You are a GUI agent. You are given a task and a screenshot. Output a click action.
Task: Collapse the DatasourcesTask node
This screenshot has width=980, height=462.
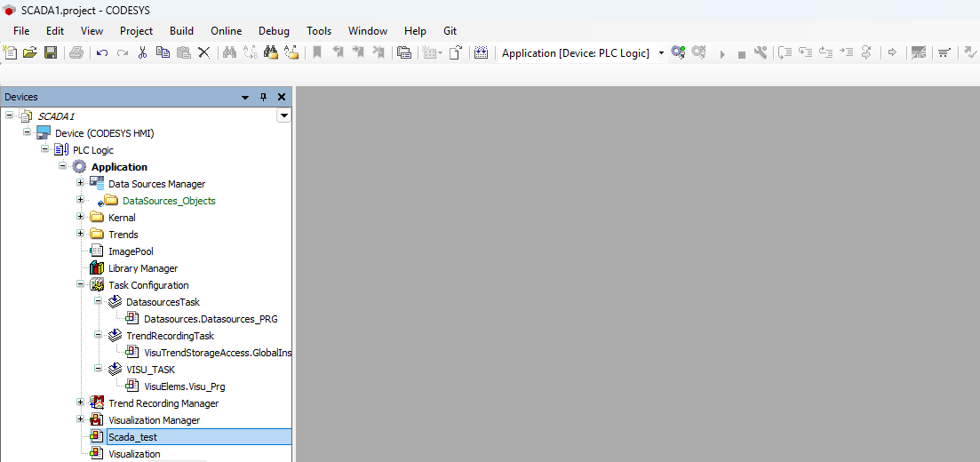(98, 300)
